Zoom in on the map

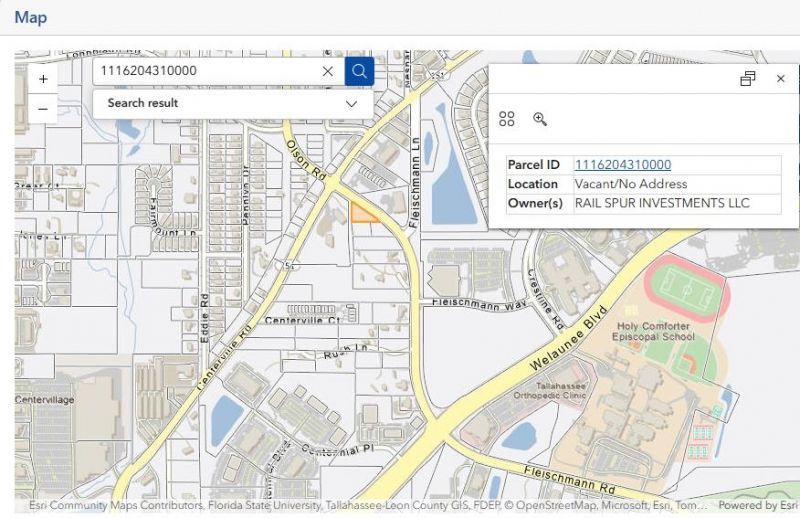pyautogui.click(x=43, y=79)
